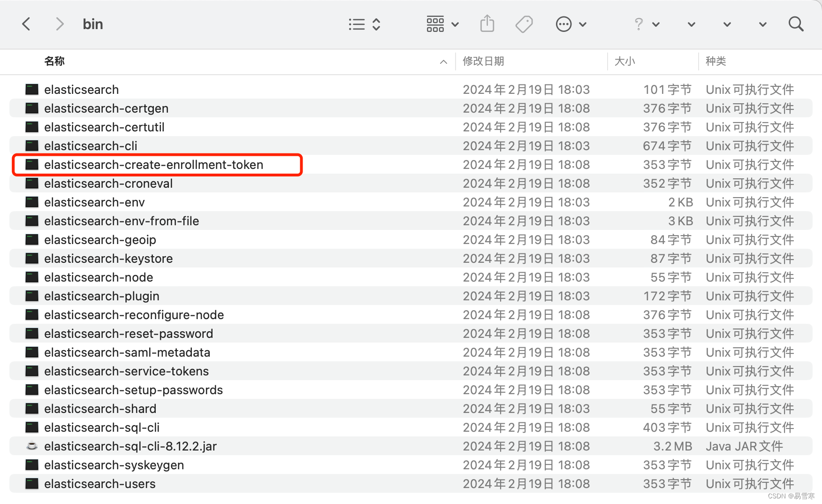Click the Tags icon in the toolbar
822x504 pixels.
point(524,23)
